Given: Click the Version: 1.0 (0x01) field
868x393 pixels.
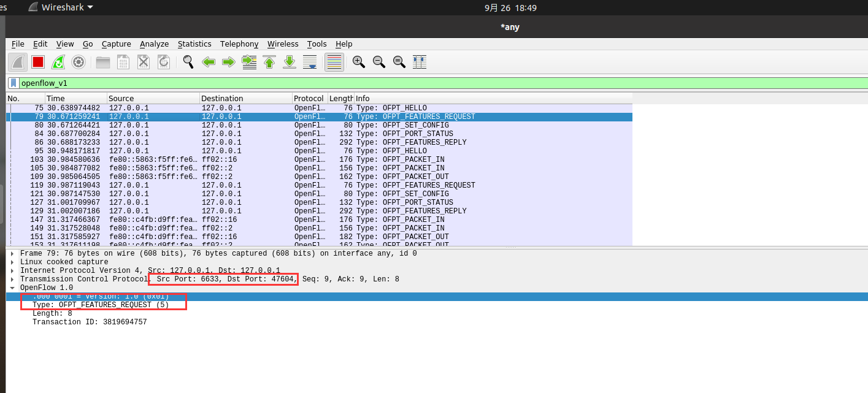Looking at the screenshot, I should (437, 297).
